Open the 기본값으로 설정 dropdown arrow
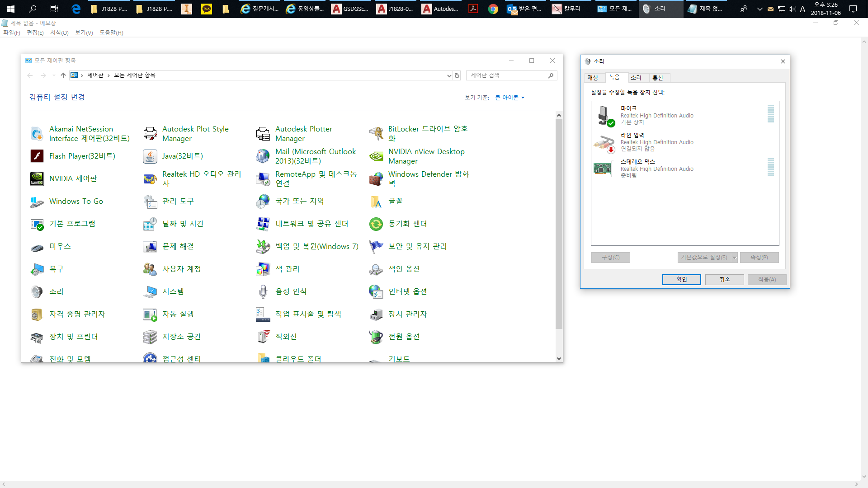Viewport: 868px width, 488px height. (x=734, y=258)
